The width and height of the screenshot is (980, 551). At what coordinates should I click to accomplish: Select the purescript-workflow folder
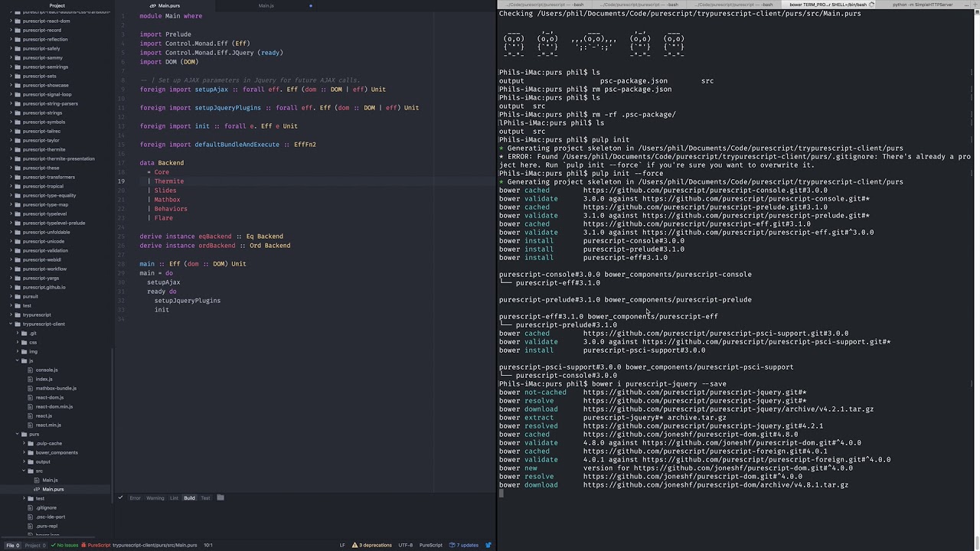pos(44,269)
